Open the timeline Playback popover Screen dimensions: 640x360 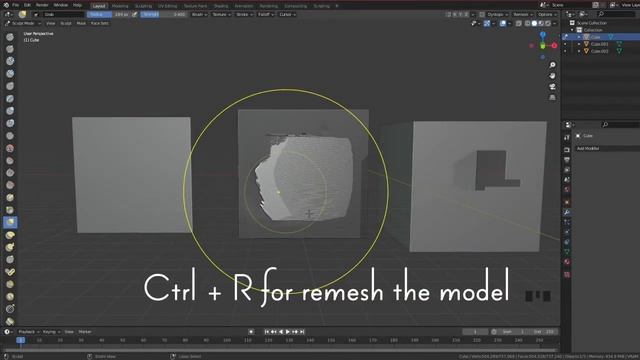[29, 332]
